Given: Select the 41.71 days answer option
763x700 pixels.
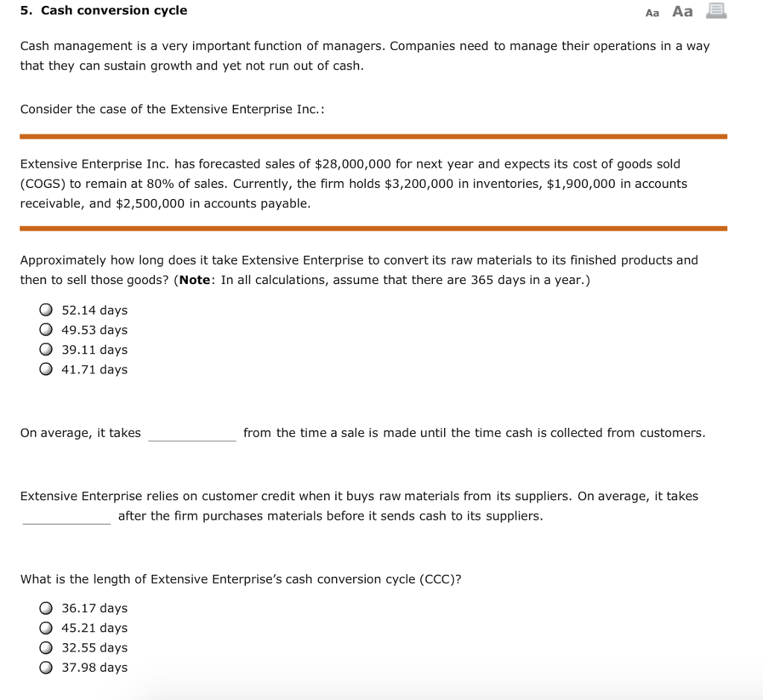Looking at the screenshot, I should coord(45,369).
